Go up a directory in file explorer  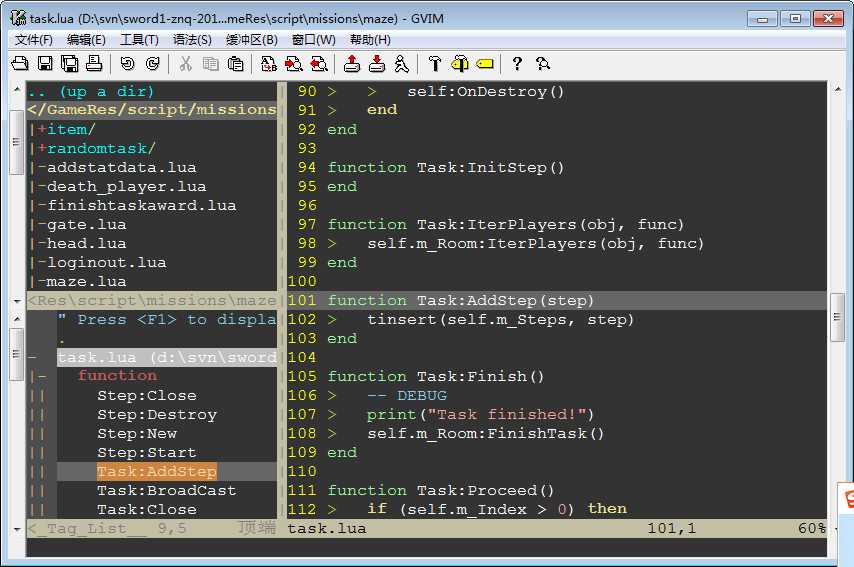(91, 91)
